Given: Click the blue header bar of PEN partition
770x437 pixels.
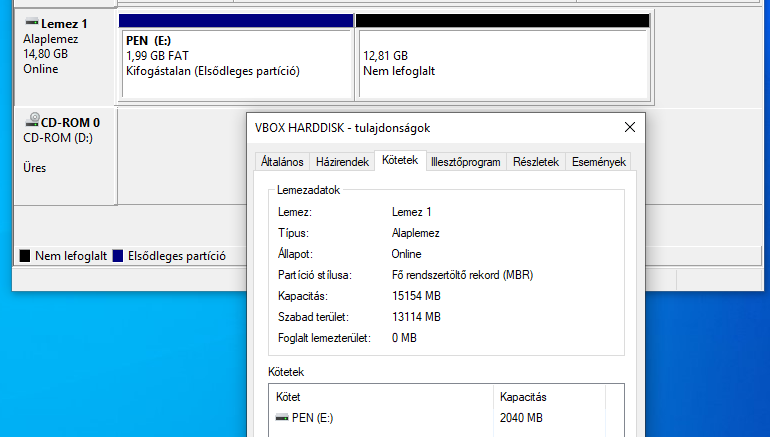Looking at the screenshot, I should 236,20.
